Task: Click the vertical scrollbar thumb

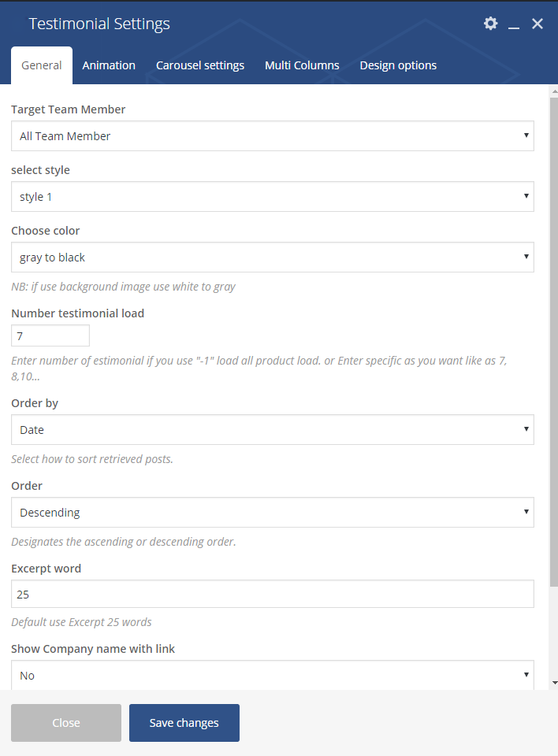Action: 554,341
